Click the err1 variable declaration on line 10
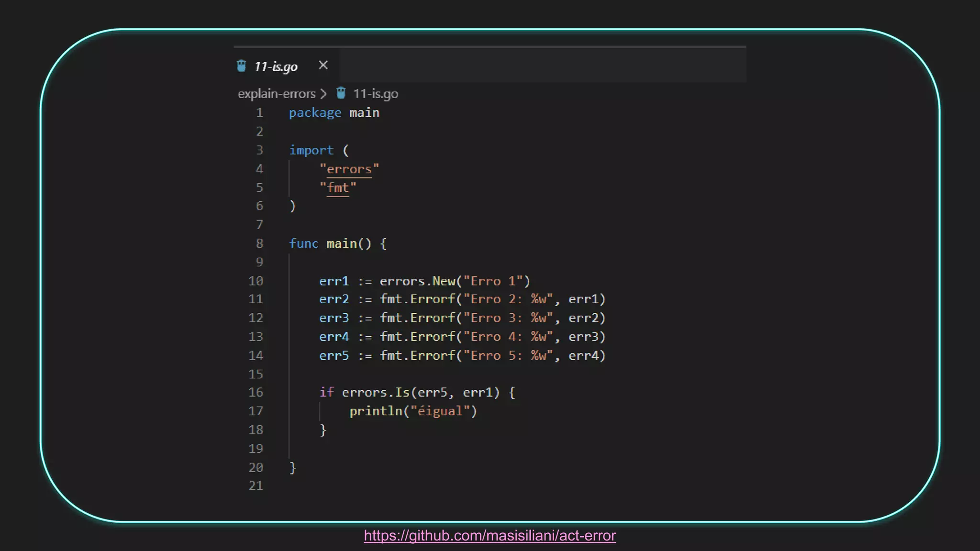The image size is (980, 551). (334, 281)
